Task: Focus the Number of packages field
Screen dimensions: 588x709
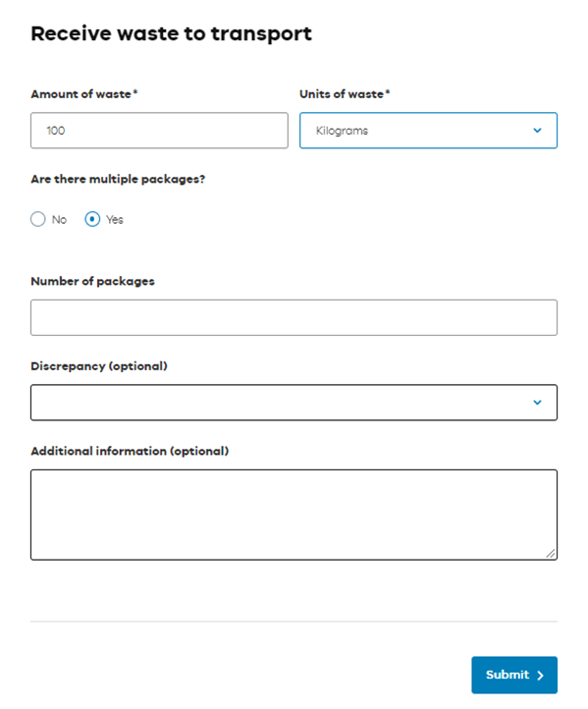Action: pos(294,317)
